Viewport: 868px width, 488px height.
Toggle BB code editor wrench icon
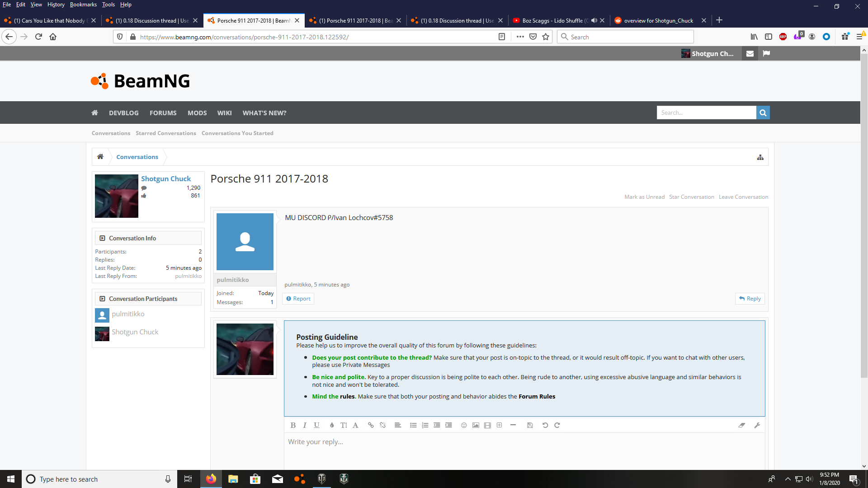(757, 425)
